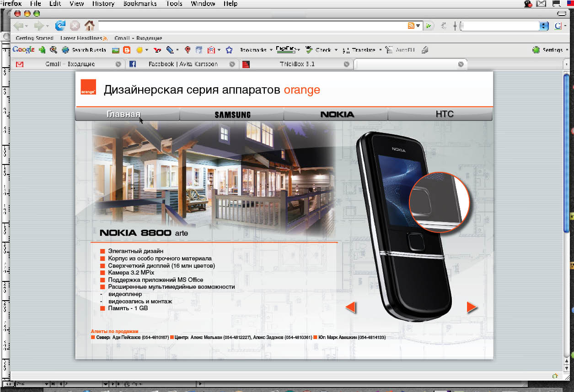Close the Gmail tab
This screenshot has width=574, height=392.
pyautogui.click(x=118, y=64)
